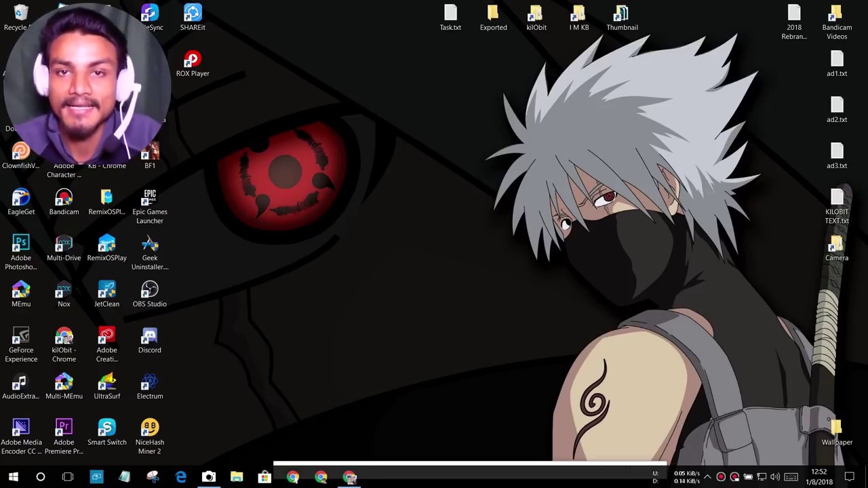
Task: Select the BF1 game shortcut
Action: tap(150, 156)
